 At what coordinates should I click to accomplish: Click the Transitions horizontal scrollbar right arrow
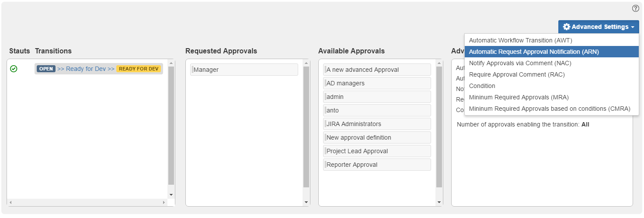pyautogui.click(x=164, y=202)
